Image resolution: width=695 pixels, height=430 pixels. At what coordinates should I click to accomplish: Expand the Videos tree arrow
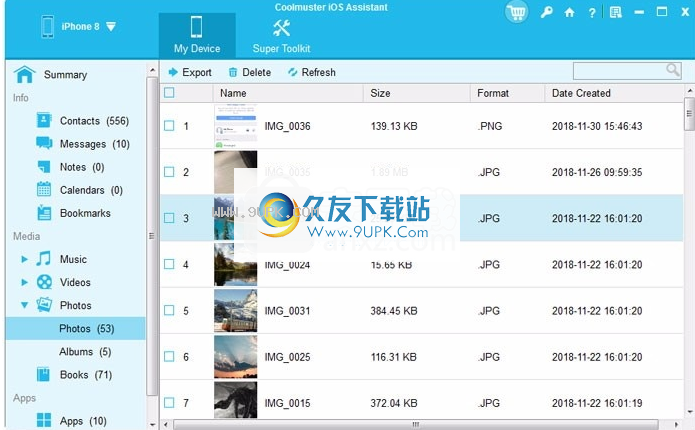(24, 282)
